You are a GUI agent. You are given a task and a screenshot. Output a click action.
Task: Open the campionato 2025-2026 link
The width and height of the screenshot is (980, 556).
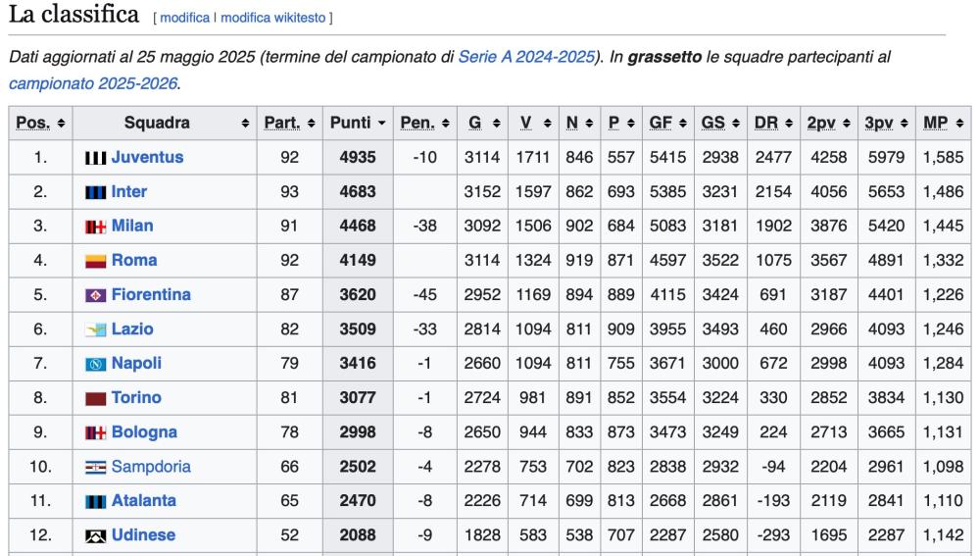click(x=93, y=84)
